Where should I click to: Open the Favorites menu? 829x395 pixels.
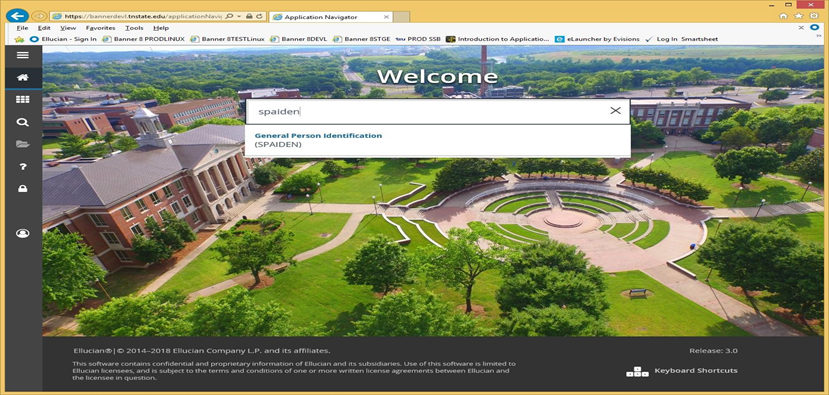click(x=100, y=28)
